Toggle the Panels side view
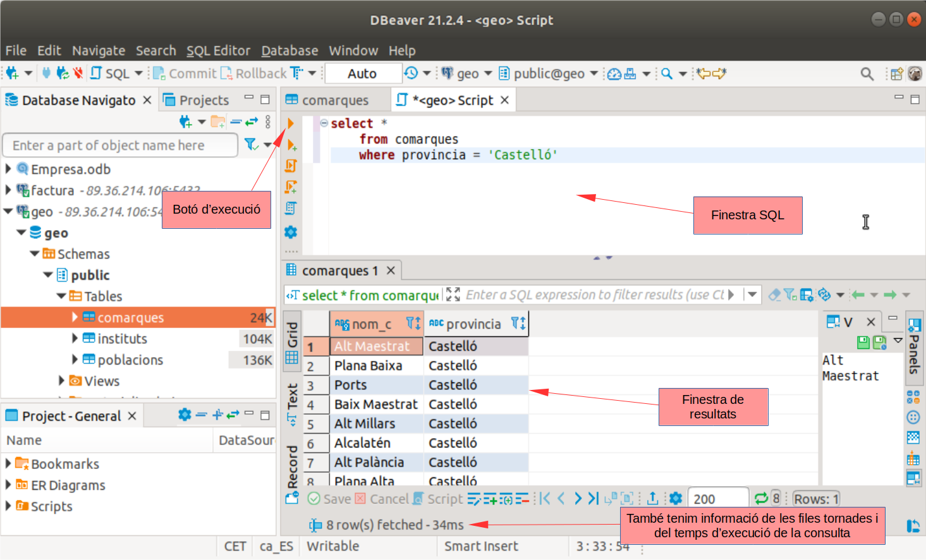The width and height of the screenshot is (926, 560). point(914,344)
